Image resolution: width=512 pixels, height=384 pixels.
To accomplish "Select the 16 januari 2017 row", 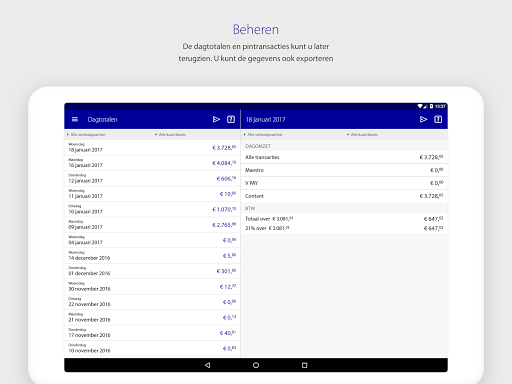I will click(152, 163).
